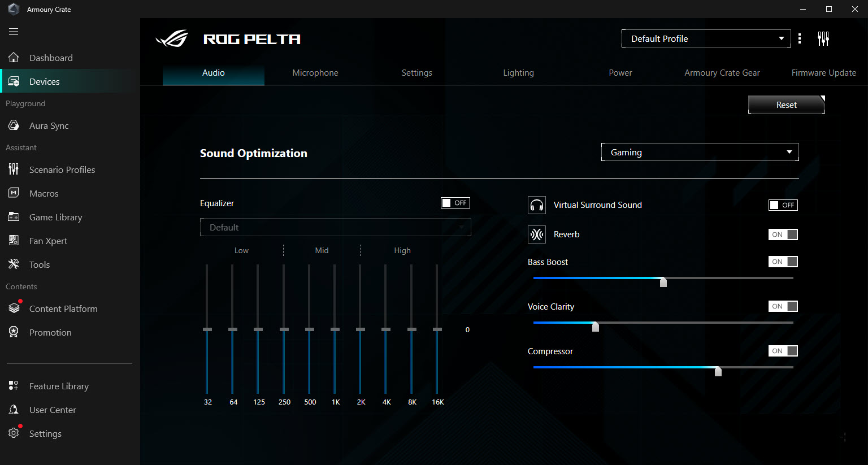
Task: Click the Game Library icon
Action: click(x=14, y=217)
